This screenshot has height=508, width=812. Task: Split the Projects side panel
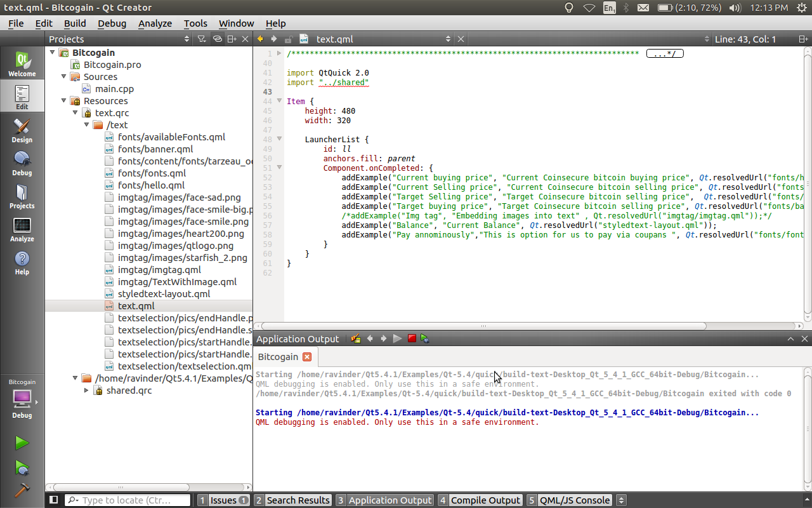[x=232, y=39]
